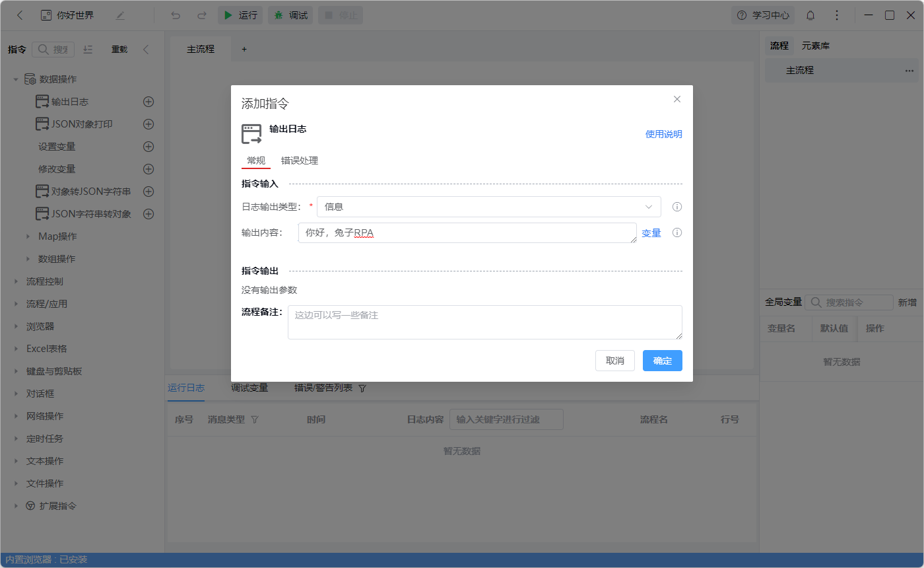Click 内置浏览器 status bar text
The width and height of the screenshot is (924, 568).
[x=46, y=560]
